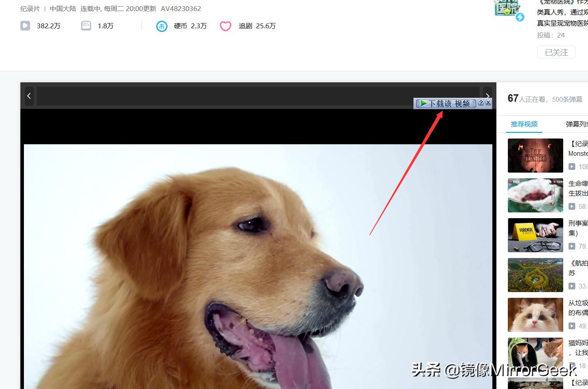Image resolution: width=588 pixels, height=389 pixels.
Task: Switch to the 弹幕列表 tab
Action: pyautogui.click(x=577, y=124)
